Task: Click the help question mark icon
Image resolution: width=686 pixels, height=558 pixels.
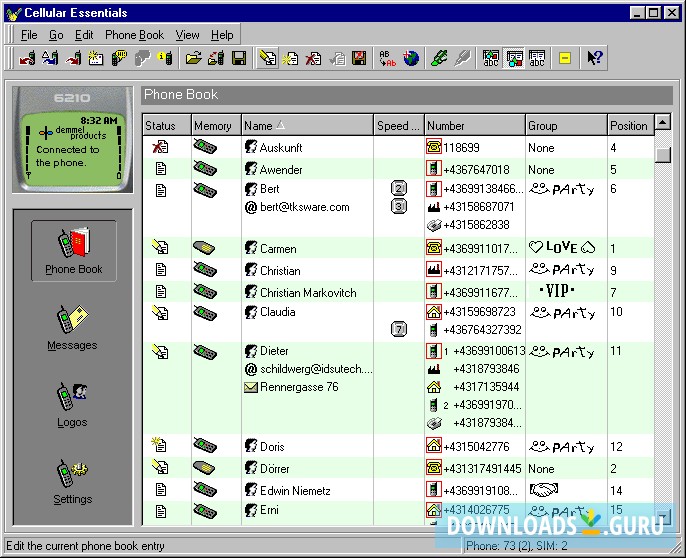Action: 595,59
